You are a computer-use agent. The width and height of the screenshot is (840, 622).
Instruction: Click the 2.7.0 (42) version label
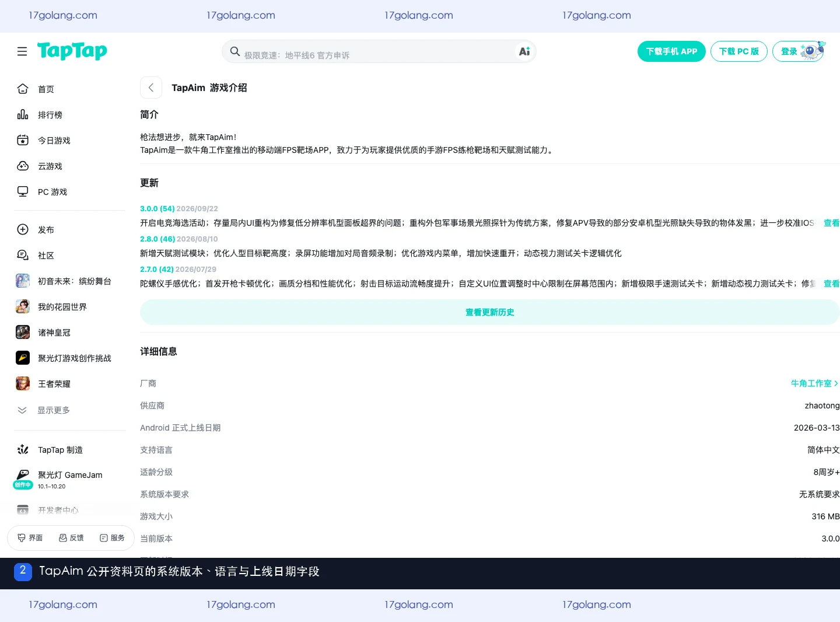pos(157,269)
